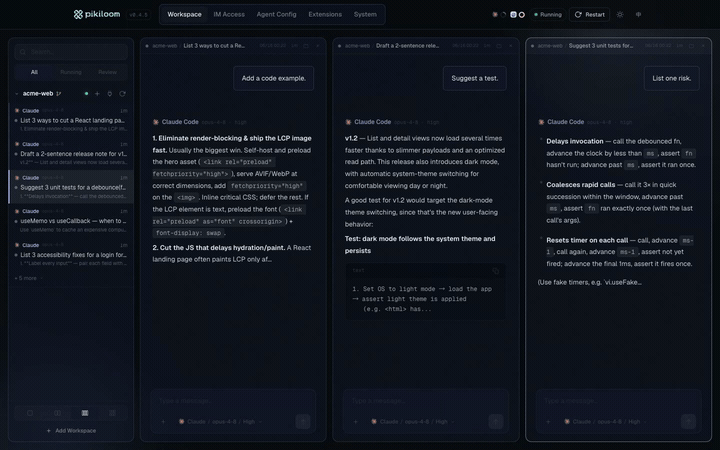Click the Running status badge
The width and height of the screenshot is (720, 450).
[x=548, y=15]
